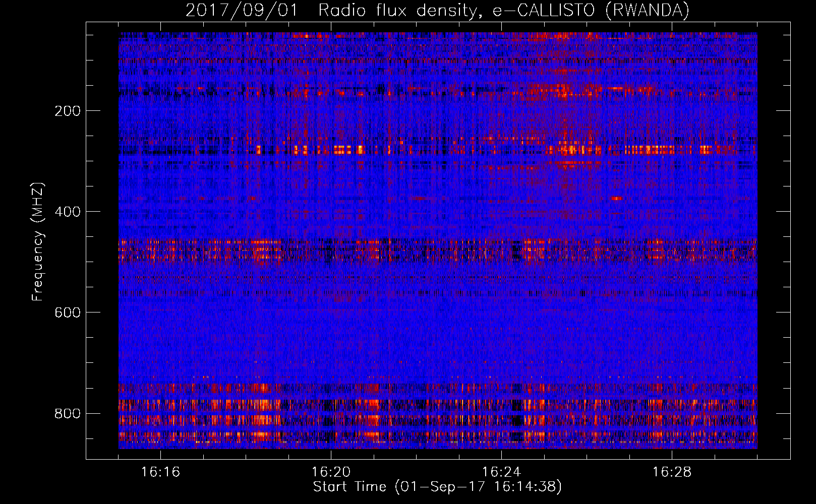Click the 600 frequency tick label
The height and width of the screenshot is (504, 816).
pyautogui.click(x=68, y=312)
